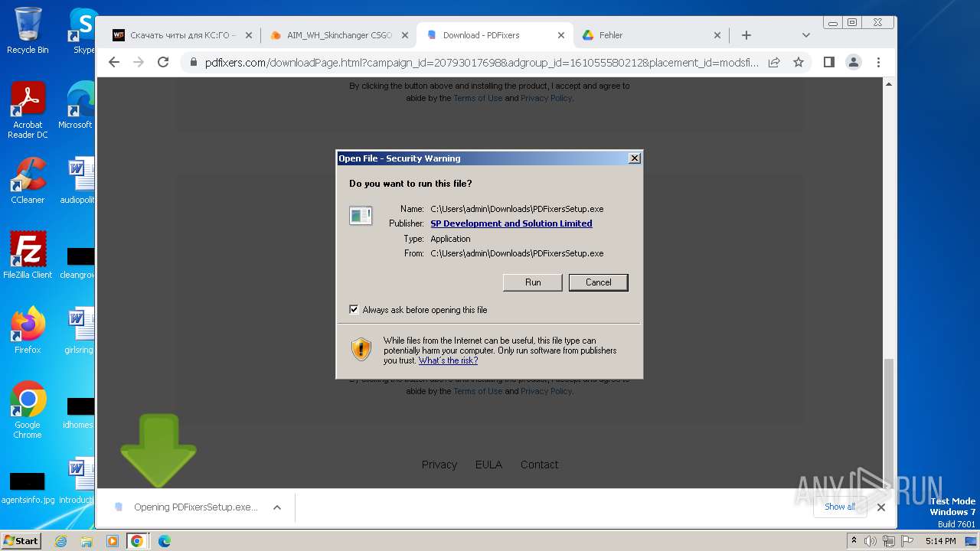The height and width of the screenshot is (551, 980).
Task: Open CCleaner desktop icon
Action: pyautogui.click(x=28, y=181)
